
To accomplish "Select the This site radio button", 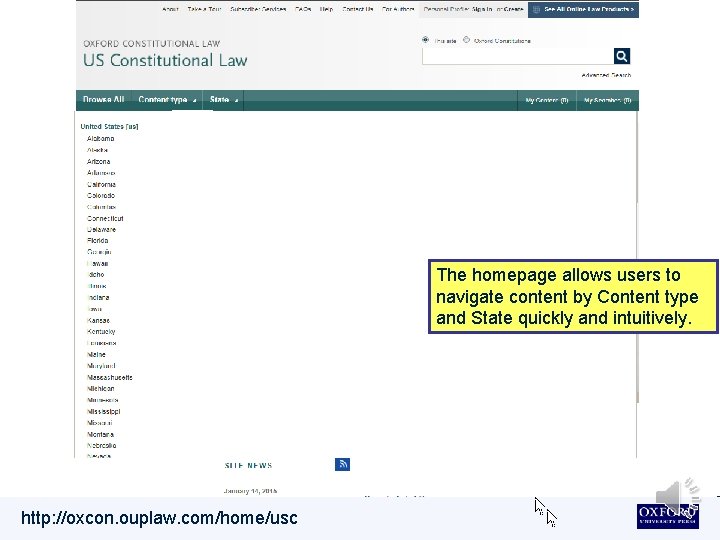I will click(x=425, y=40).
